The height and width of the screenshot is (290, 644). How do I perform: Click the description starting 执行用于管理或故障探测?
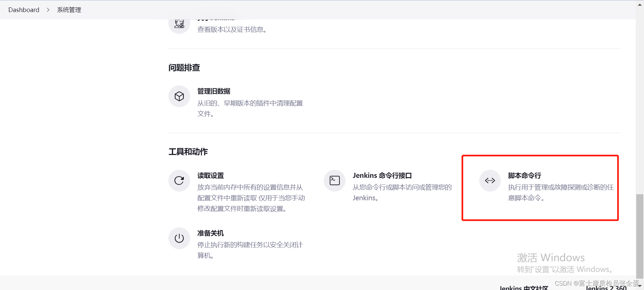pyautogui.click(x=561, y=193)
